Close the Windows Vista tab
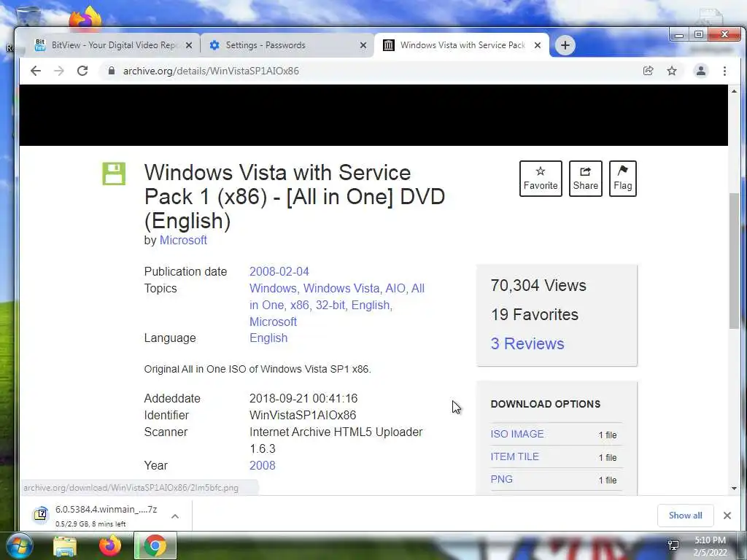The image size is (747, 560). pyautogui.click(x=538, y=45)
